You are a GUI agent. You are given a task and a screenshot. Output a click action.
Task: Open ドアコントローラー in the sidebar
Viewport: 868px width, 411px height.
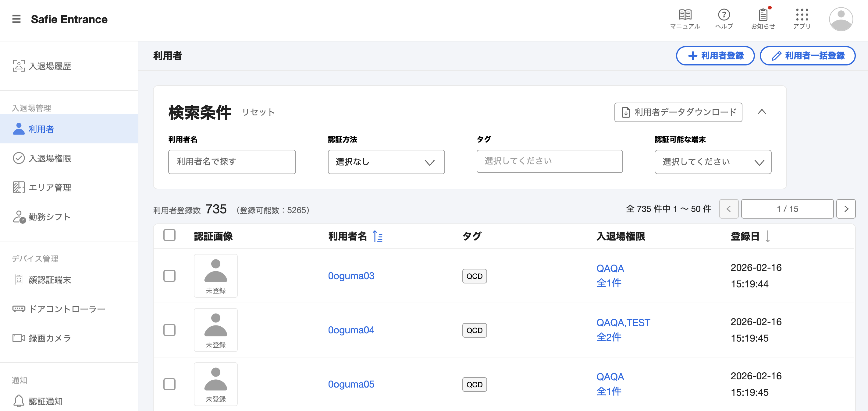69,309
